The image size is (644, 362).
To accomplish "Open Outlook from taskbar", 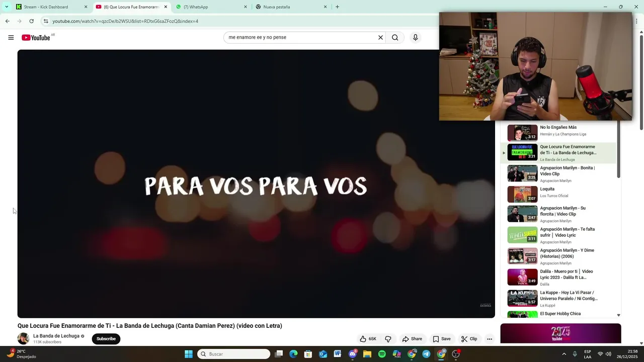I will tap(323, 354).
